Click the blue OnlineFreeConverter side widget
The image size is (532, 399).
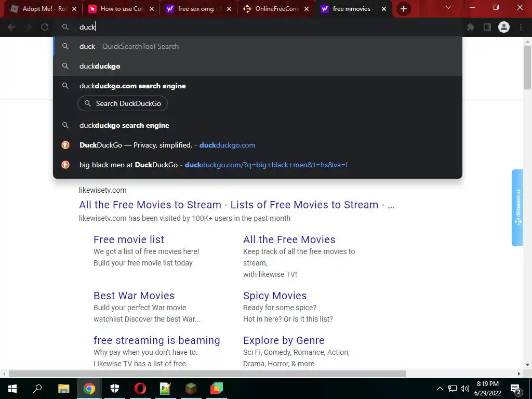click(x=517, y=208)
